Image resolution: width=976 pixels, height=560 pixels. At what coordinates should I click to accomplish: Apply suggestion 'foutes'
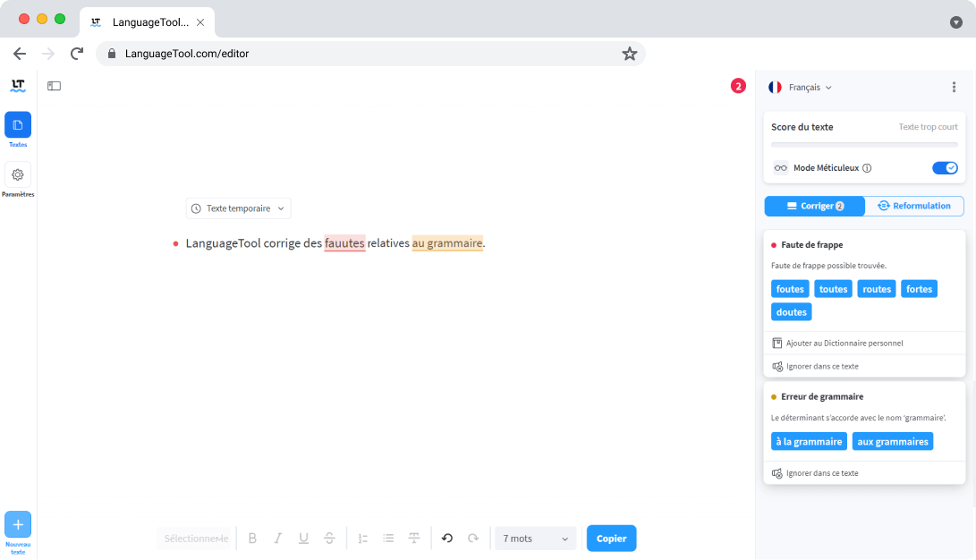[790, 289]
